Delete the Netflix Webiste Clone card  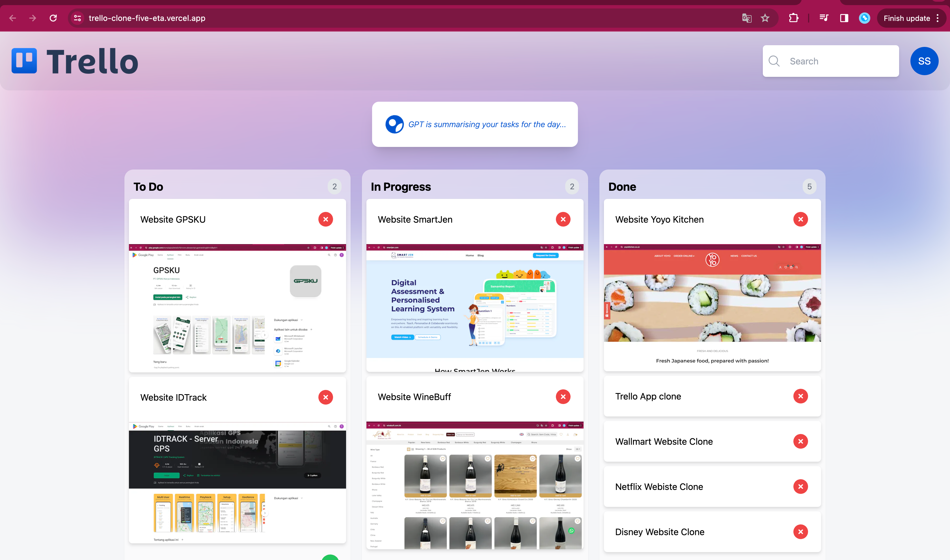(x=800, y=487)
